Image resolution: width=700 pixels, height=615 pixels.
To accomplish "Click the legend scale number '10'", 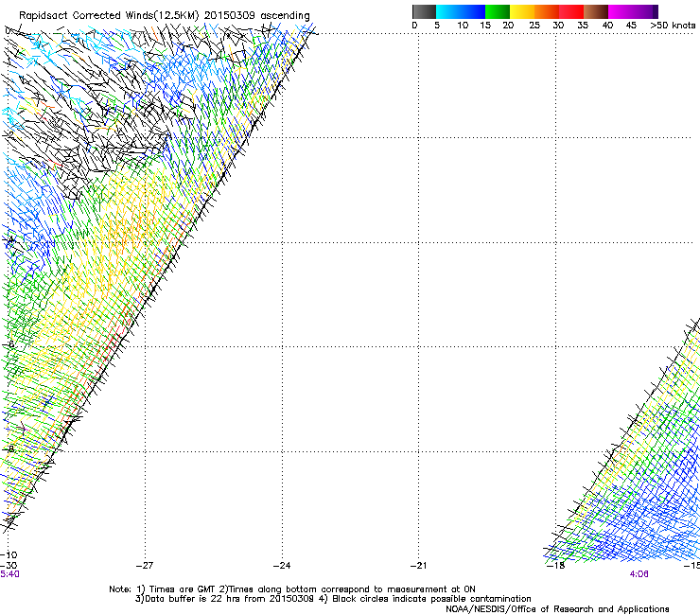I will tap(463, 26).
